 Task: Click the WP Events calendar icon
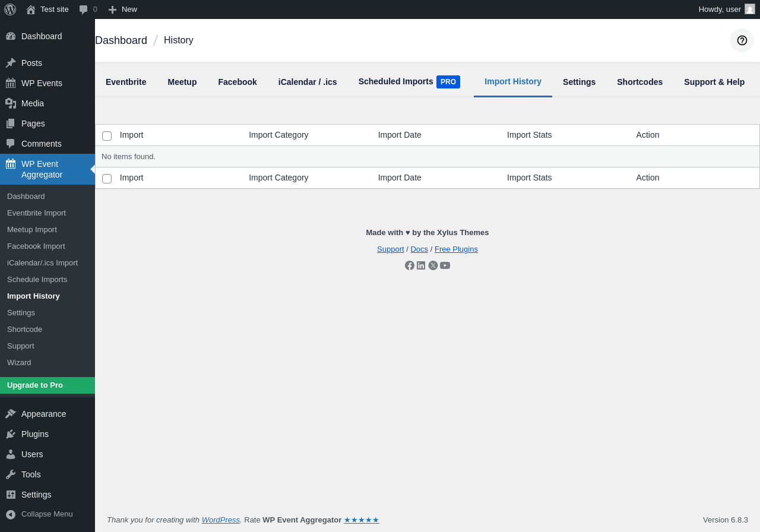11,83
